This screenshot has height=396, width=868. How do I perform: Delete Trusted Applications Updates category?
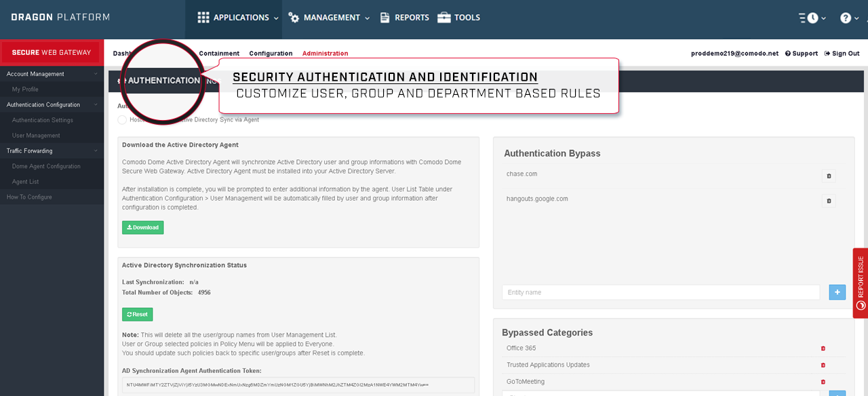point(823,365)
